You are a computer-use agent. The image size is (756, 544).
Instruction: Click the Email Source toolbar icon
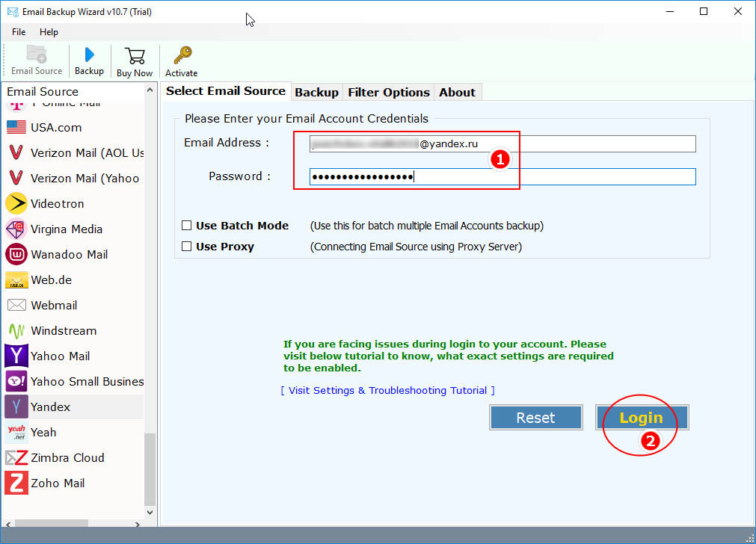coord(37,55)
